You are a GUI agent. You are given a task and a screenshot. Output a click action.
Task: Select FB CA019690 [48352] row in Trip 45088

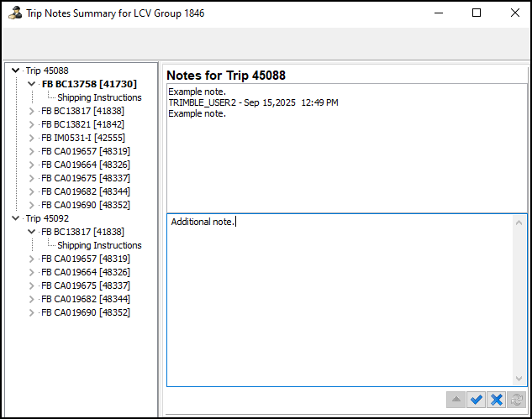pyautogui.click(x=86, y=205)
